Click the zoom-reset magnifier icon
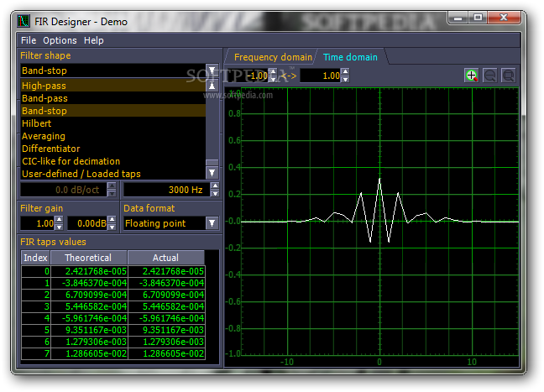This screenshot has height=392, width=544. 508,76
